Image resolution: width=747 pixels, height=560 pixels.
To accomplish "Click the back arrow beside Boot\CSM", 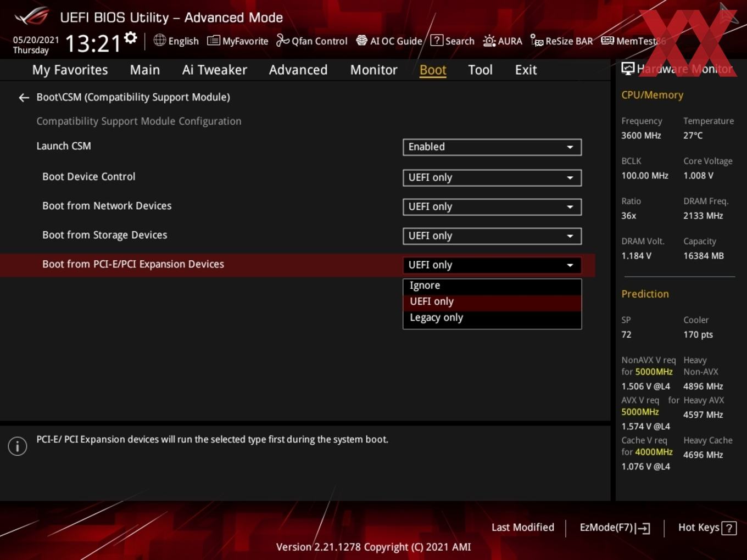I will point(24,98).
